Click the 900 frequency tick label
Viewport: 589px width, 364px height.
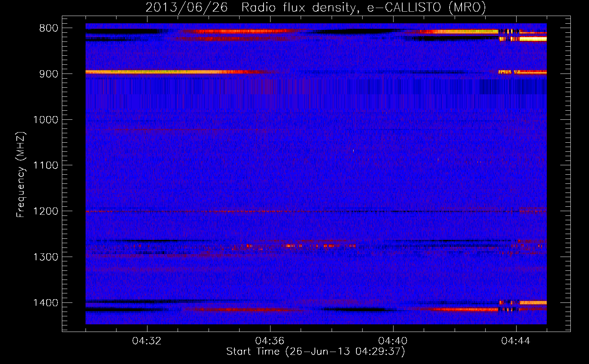(x=49, y=74)
